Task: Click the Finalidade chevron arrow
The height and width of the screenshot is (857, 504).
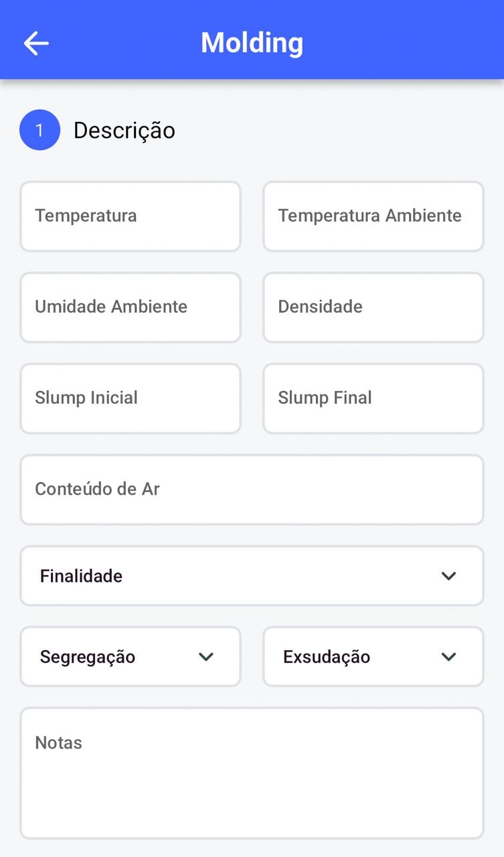Action: (x=448, y=576)
